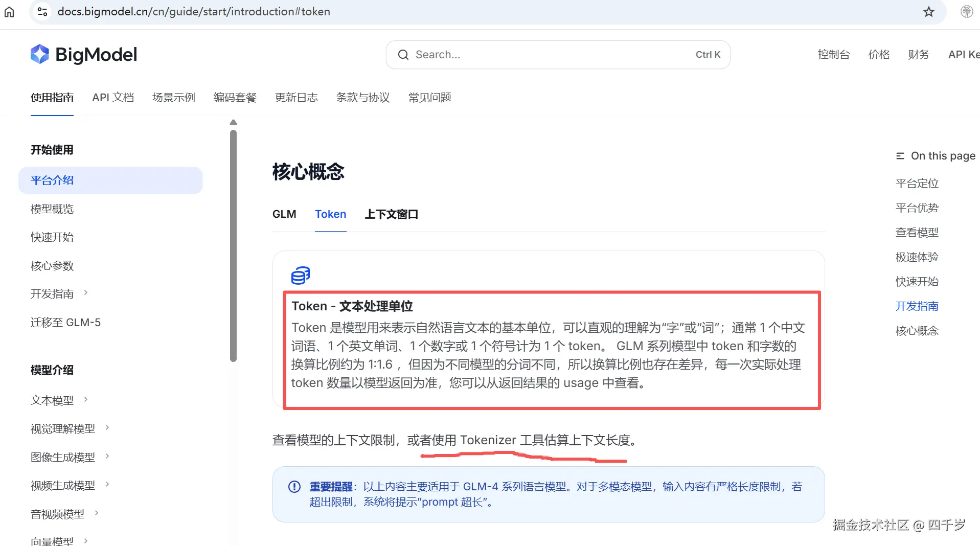Open the 价格 link

pos(878,54)
